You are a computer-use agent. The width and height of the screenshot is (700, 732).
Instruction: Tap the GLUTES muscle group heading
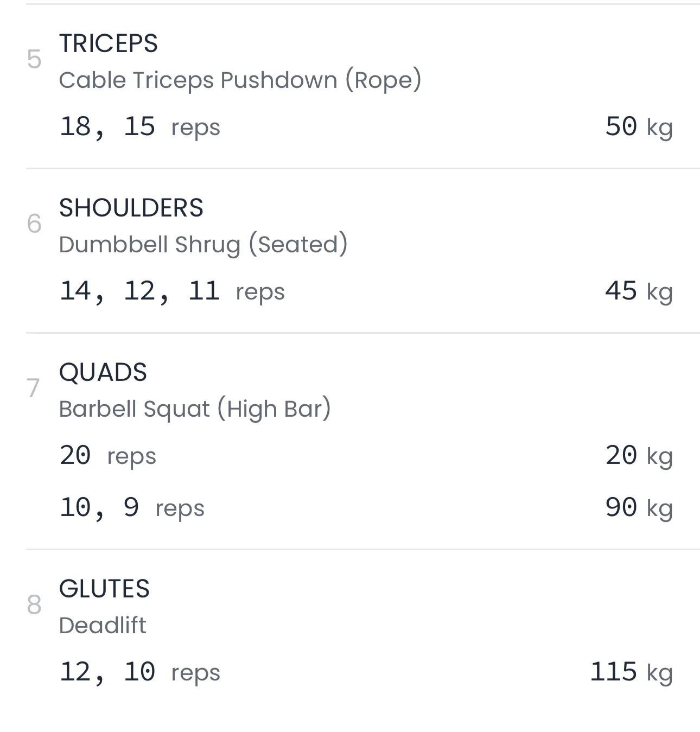click(x=104, y=589)
